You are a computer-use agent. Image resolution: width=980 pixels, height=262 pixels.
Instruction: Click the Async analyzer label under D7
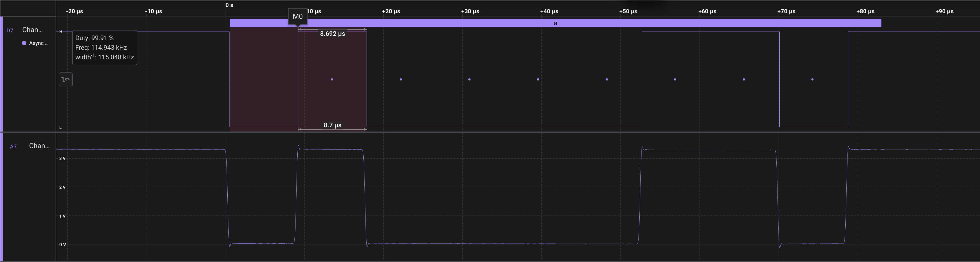38,43
